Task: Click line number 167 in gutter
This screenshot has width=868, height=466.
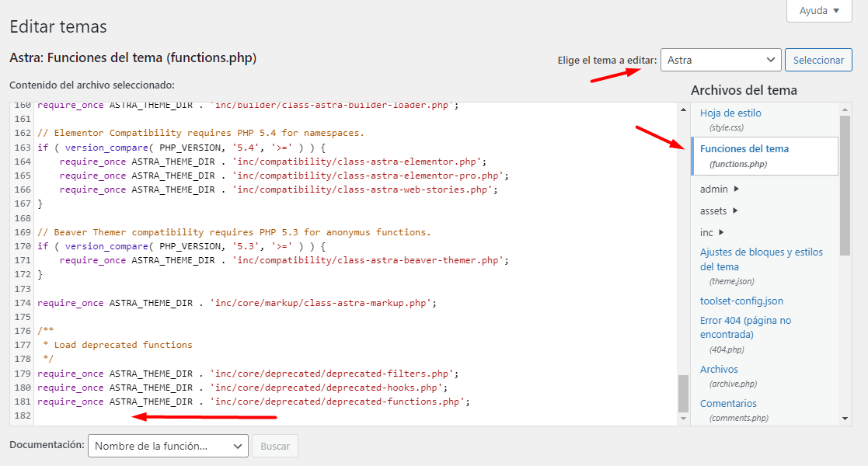Action: click(x=23, y=203)
